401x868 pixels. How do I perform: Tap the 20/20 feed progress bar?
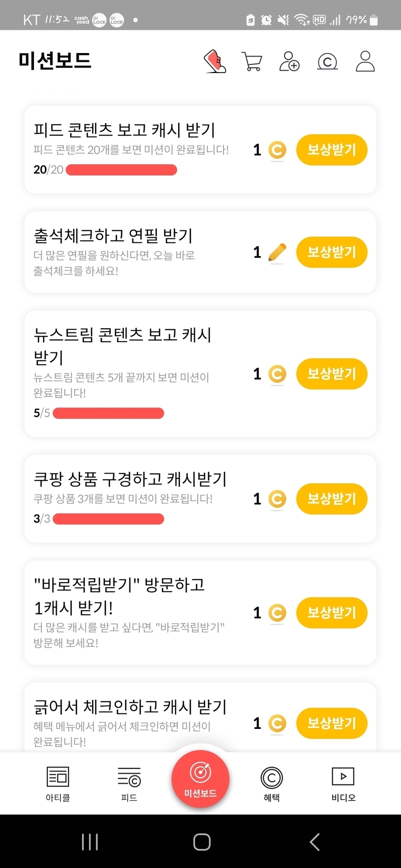(x=121, y=170)
